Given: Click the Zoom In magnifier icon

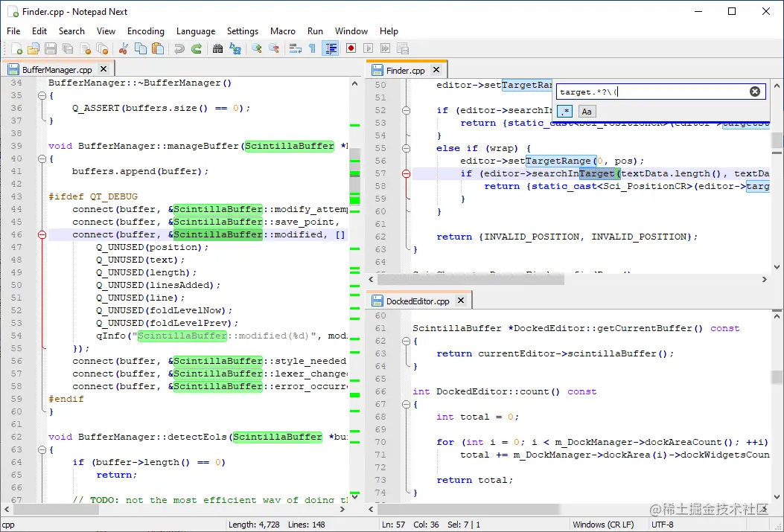Looking at the screenshot, I should point(257,48).
